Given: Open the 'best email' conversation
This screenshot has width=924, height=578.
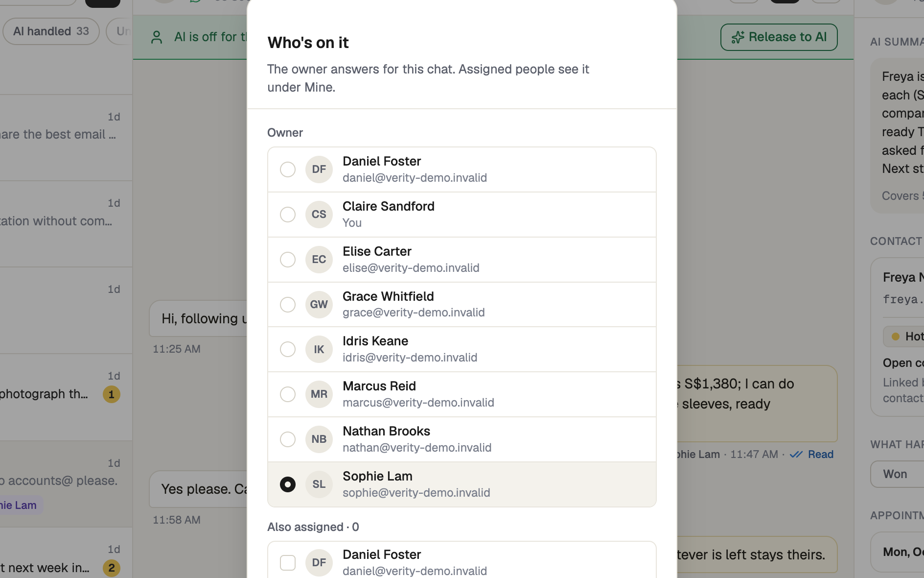Looking at the screenshot, I should 66,138.
